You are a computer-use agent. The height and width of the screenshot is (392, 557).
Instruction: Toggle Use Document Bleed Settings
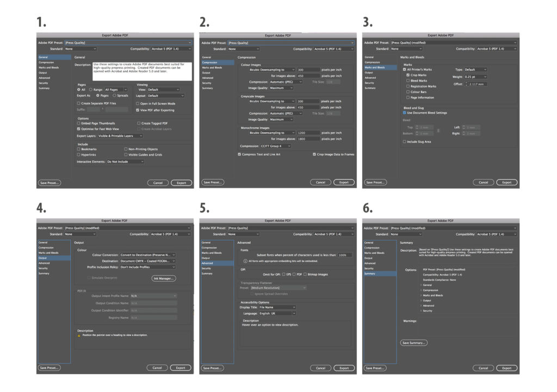click(x=404, y=113)
